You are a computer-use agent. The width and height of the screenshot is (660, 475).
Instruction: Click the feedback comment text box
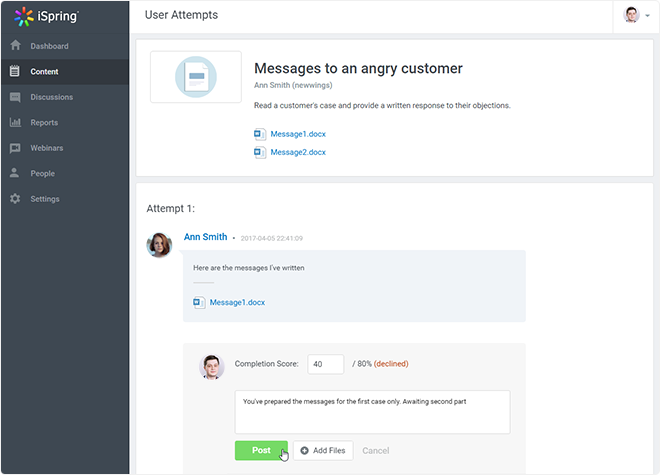(x=373, y=412)
